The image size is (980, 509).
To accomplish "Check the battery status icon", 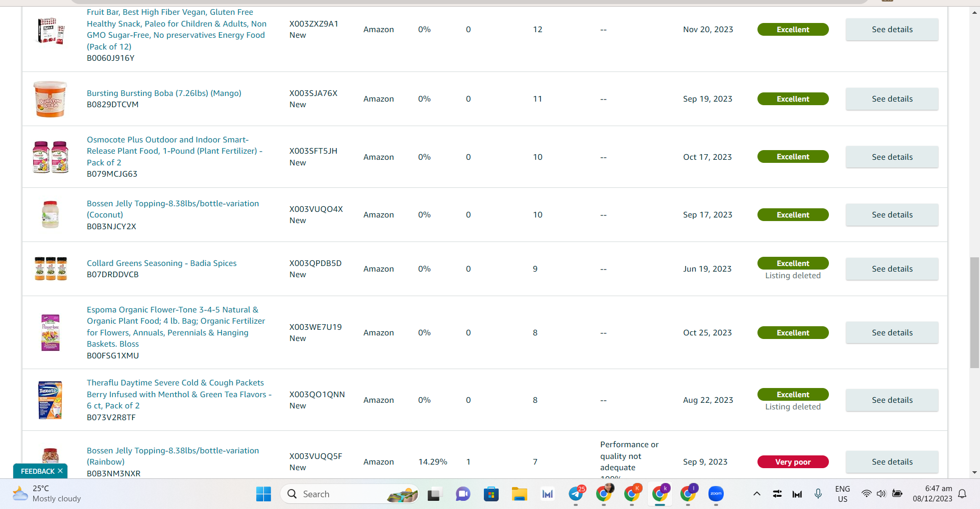I will [x=897, y=494].
